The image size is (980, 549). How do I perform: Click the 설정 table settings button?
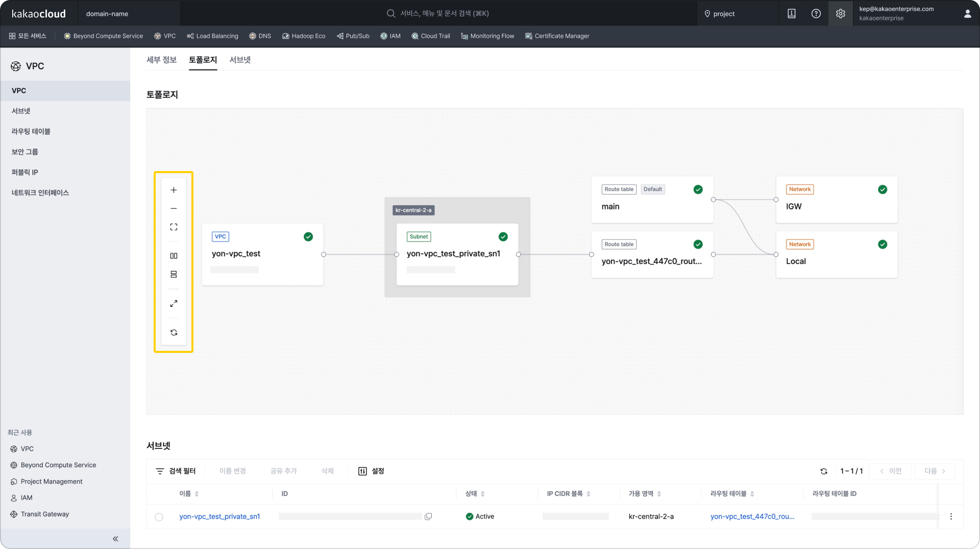click(371, 471)
